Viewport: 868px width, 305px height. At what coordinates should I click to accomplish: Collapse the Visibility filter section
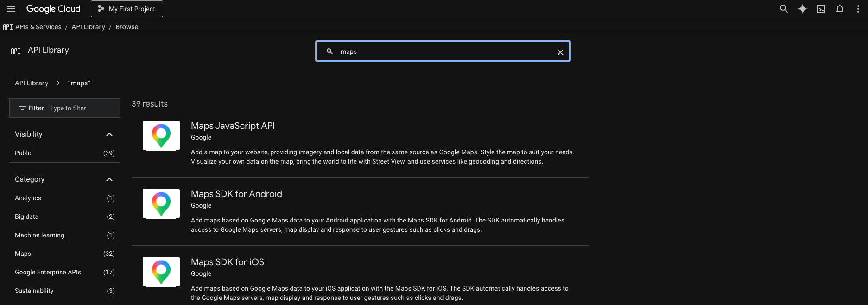(x=109, y=134)
